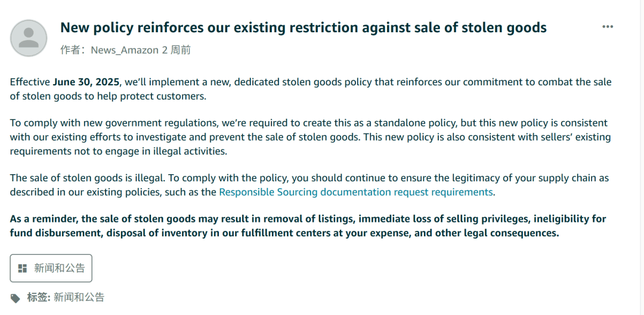This screenshot has height=315, width=644.
Task: Click the bold 'As a reminder' paragraph
Action: pyautogui.click(x=308, y=226)
